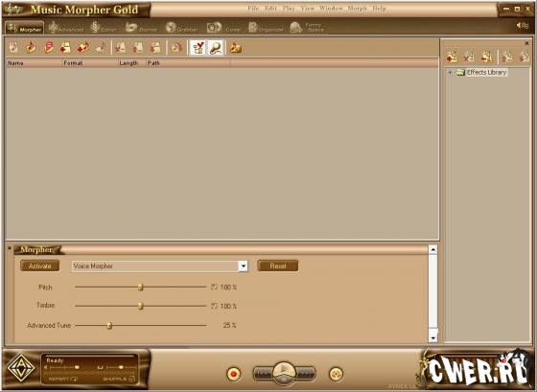This screenshot has height=392, width=537.
Task: Sort playlist by the Path column header
Action: (x=188, y=63)
